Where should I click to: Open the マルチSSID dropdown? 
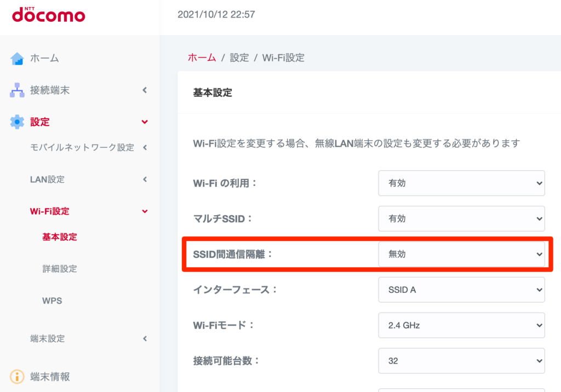point(461,218)
